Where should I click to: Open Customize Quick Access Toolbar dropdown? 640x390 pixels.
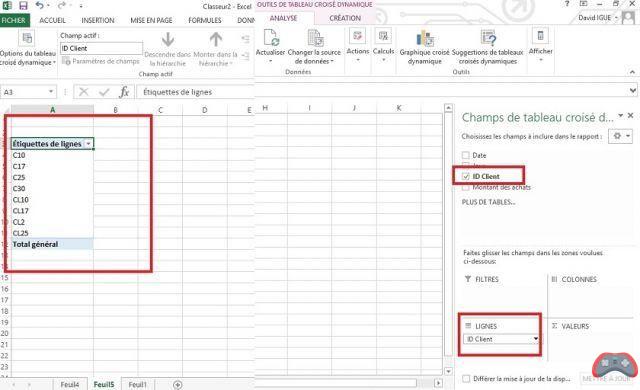coord(81,6)
